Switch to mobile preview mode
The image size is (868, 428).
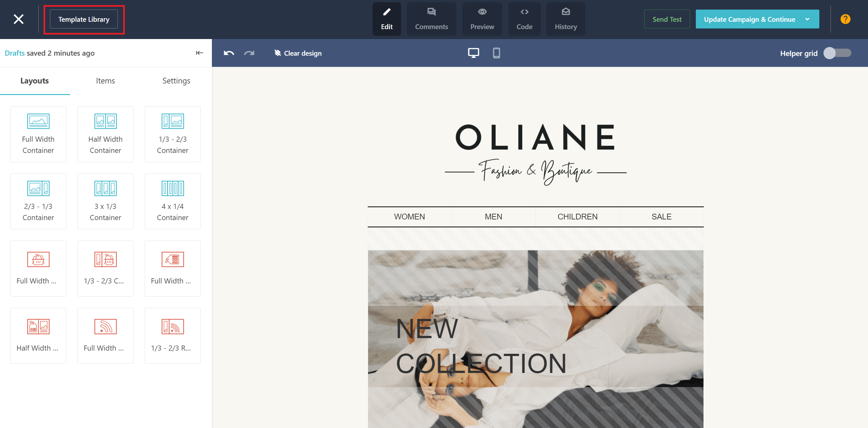pos(496,53)
